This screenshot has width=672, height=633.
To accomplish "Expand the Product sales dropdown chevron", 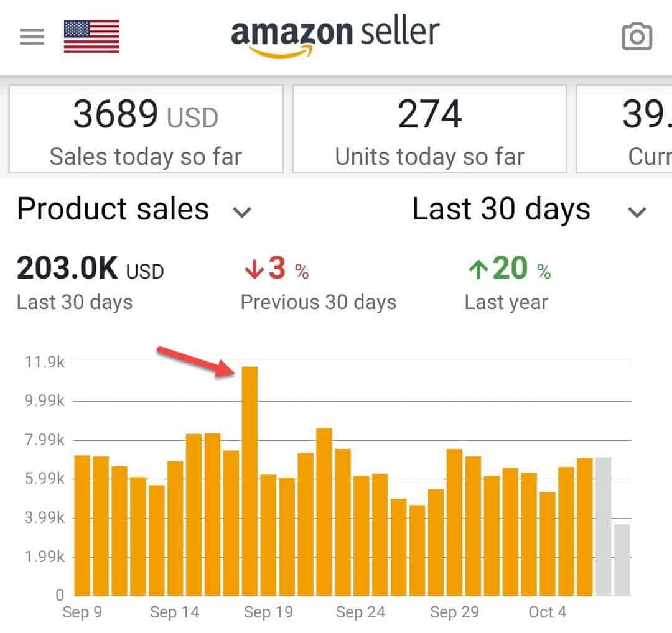I will coord(241,212).
